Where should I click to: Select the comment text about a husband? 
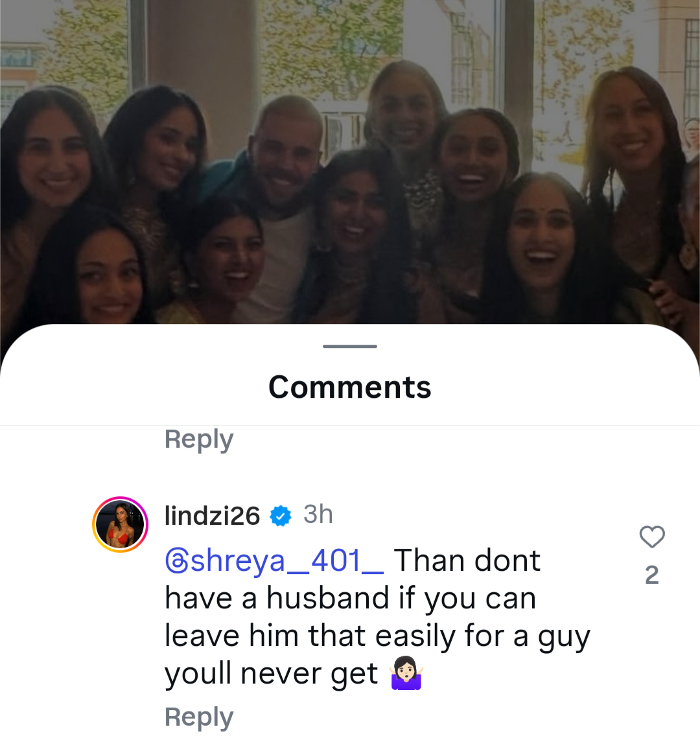[377, 617]
